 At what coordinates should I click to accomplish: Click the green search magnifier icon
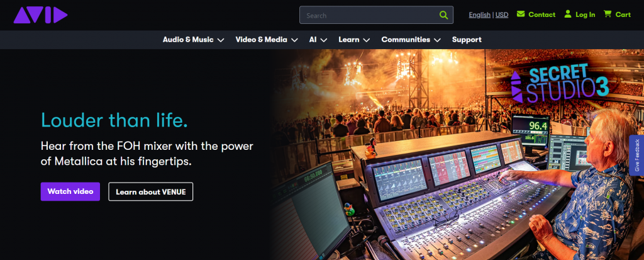tap(443, 15)
